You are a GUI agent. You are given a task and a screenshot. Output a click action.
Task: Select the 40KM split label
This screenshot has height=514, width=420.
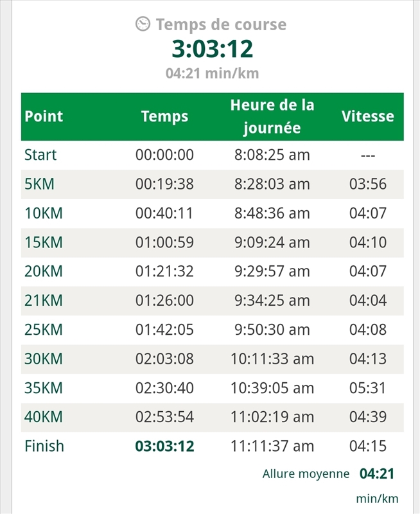(x=44, y=416)
